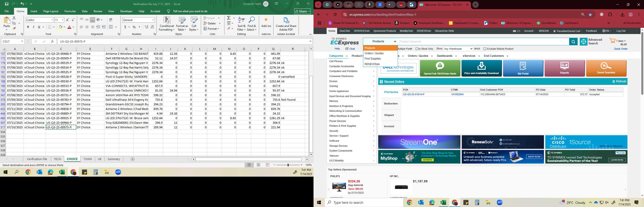Click Log Out in ECExpress header
The image size is (644, 207).
point(621,31)
